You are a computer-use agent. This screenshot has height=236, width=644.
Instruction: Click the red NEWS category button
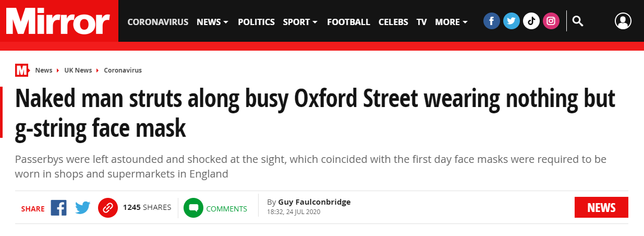[x=601, y=207]
